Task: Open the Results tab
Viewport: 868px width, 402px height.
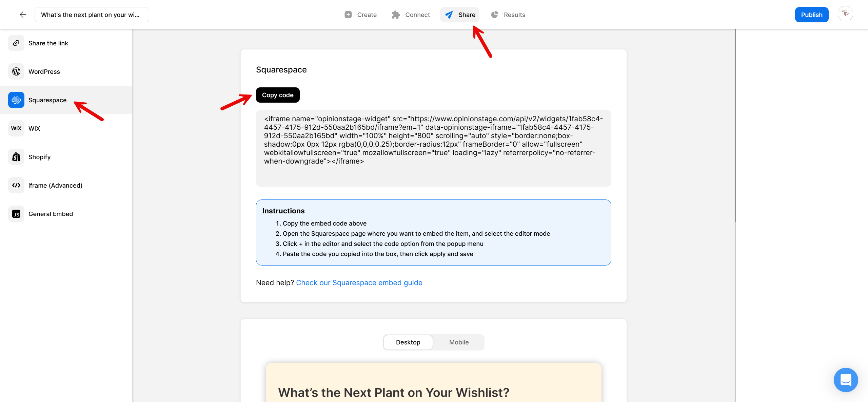Action: (x=508, y=15)
